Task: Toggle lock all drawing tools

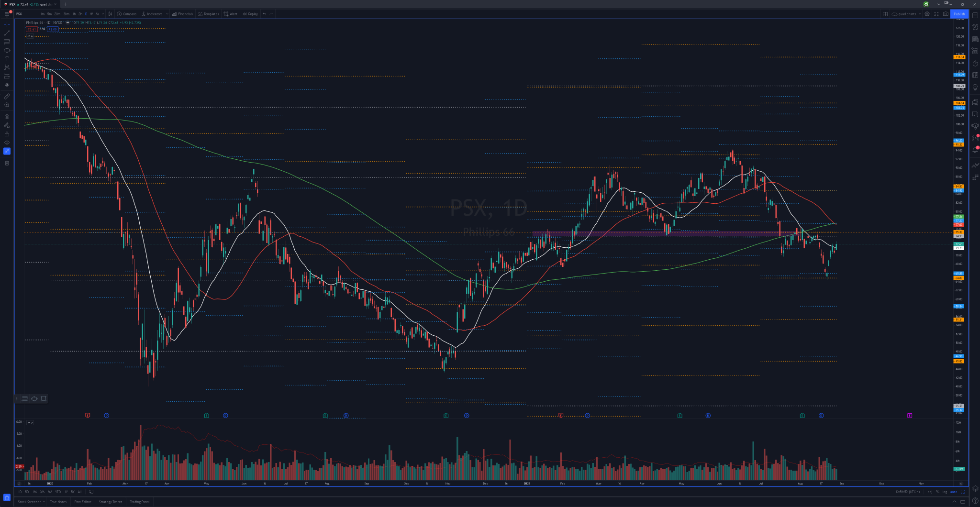Action: click(x=7, y=134)
